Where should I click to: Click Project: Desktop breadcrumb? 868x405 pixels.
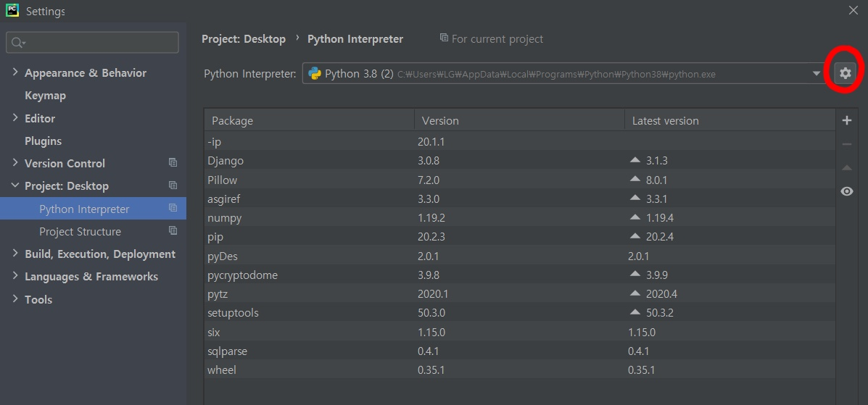[244, 38]
